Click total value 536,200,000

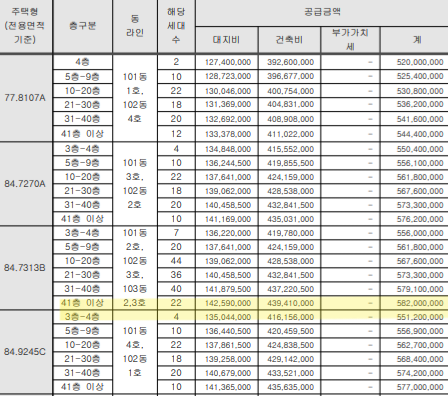pyautogui.click(x=420, y=104)
